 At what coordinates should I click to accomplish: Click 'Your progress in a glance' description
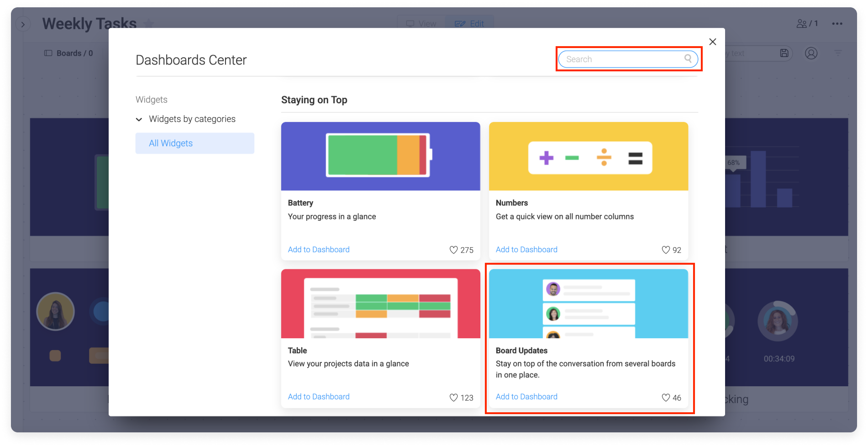tap(332, 217)
